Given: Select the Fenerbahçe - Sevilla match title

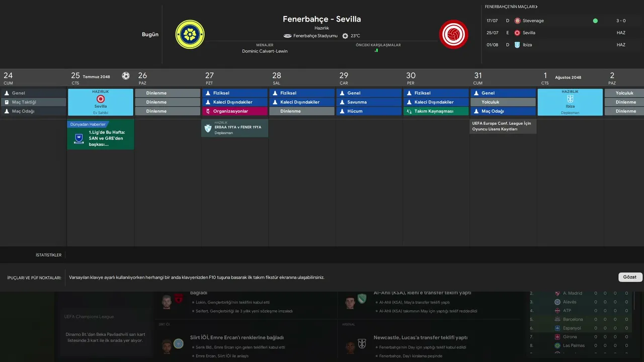Looking at the screenshot, I should click(322, 19).
